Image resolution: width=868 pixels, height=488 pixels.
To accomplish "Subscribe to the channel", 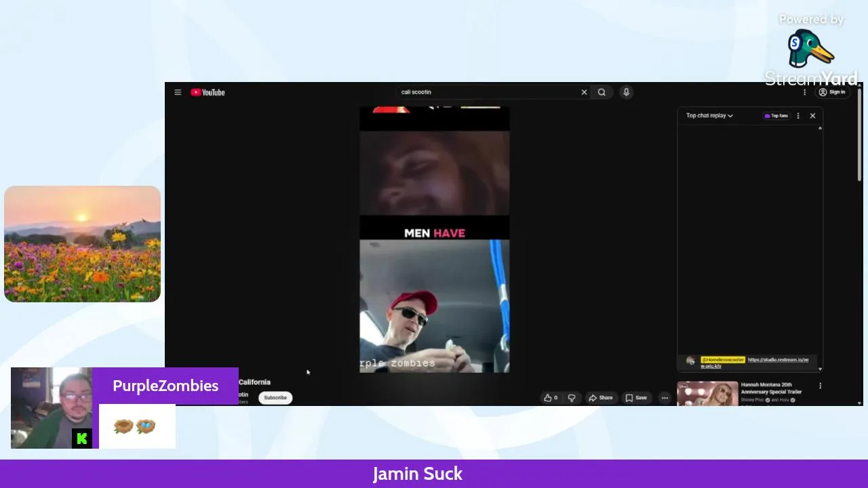I will (275, 398).
